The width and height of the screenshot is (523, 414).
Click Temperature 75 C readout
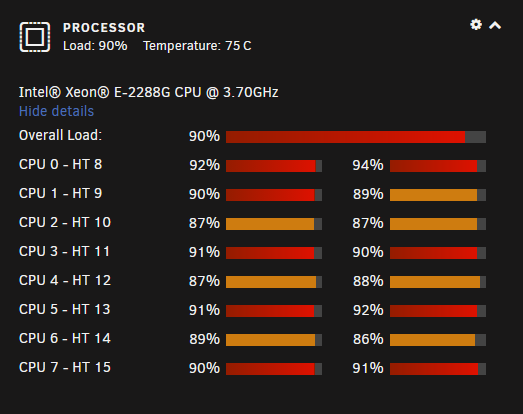(x=197, y=46)
